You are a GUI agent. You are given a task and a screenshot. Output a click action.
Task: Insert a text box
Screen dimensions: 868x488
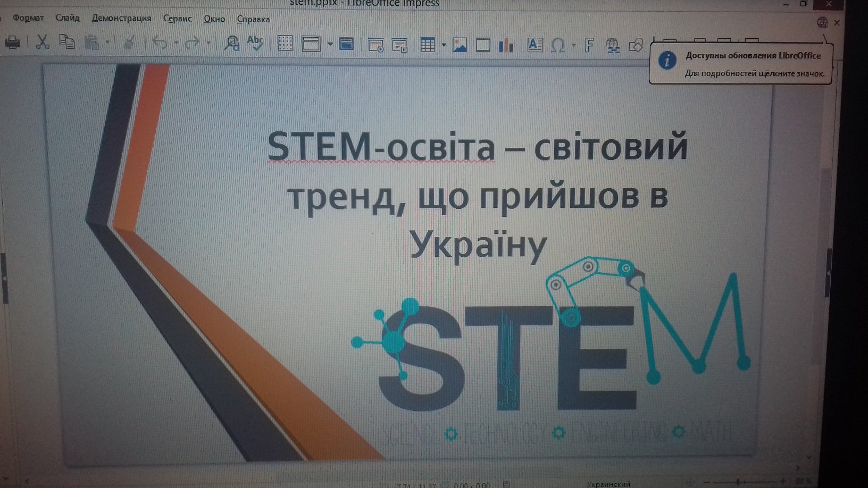coord(535,45)
